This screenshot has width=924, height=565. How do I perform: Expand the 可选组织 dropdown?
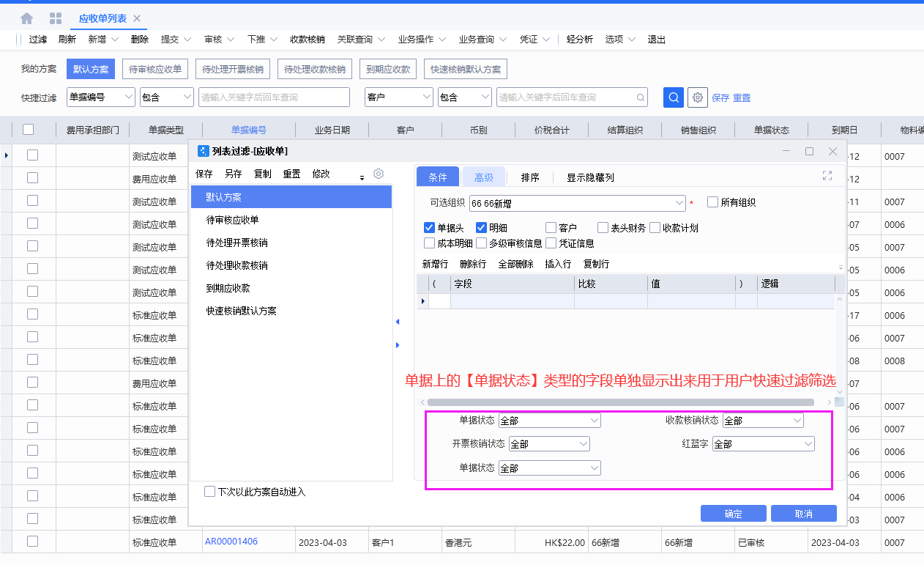[x=678, y=203]
